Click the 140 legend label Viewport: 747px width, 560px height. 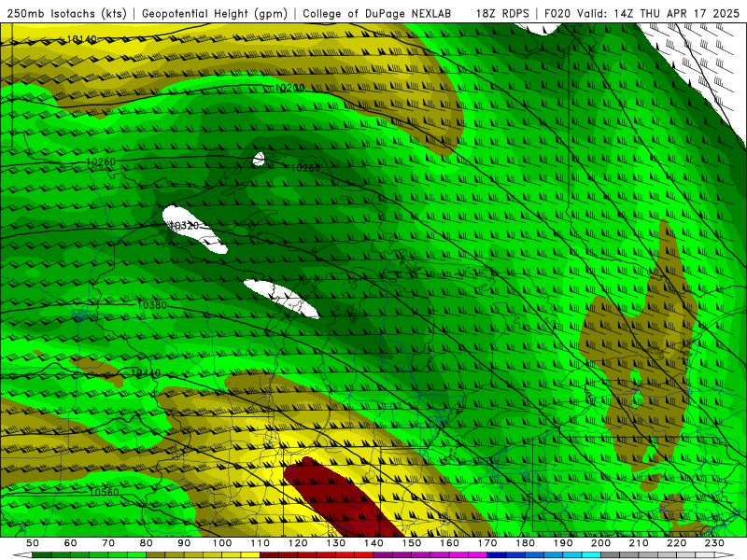point(373,543)
